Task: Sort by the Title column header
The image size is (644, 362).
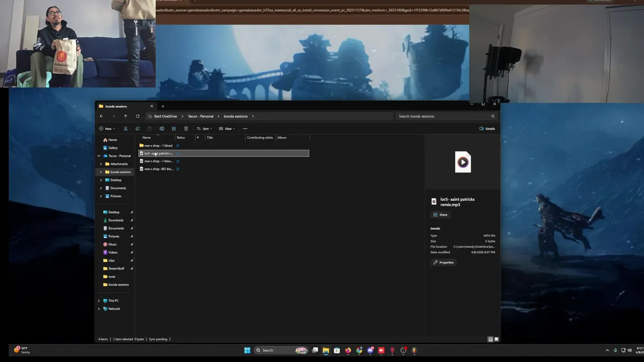Action: [210, 137]
